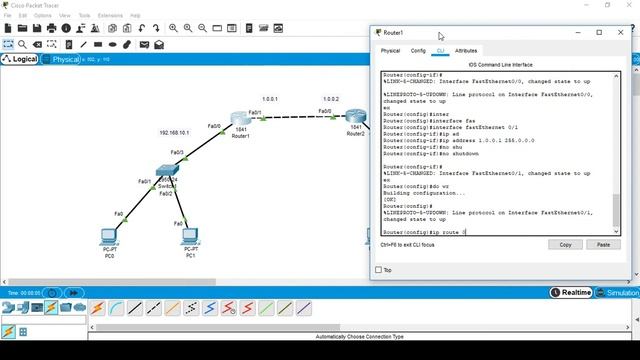Click Power Cycle Devices button
This screenshot has height=360, width=640.
tap(52, 293)
